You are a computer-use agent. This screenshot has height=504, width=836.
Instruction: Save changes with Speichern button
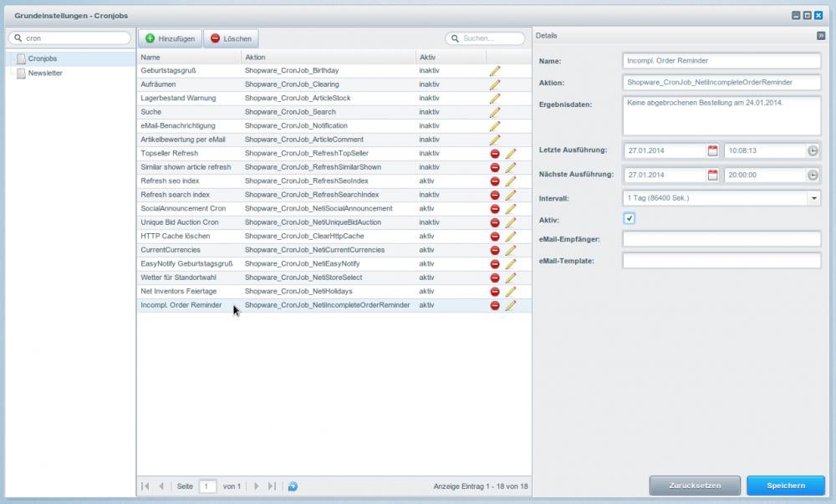click(786, 486)
